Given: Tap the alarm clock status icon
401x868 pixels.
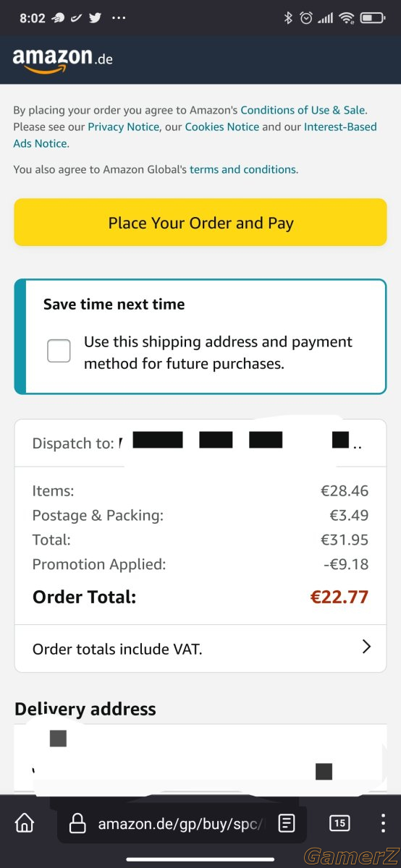Looking at the screenshot, I should pyautogui.click(x=306, y=18).
